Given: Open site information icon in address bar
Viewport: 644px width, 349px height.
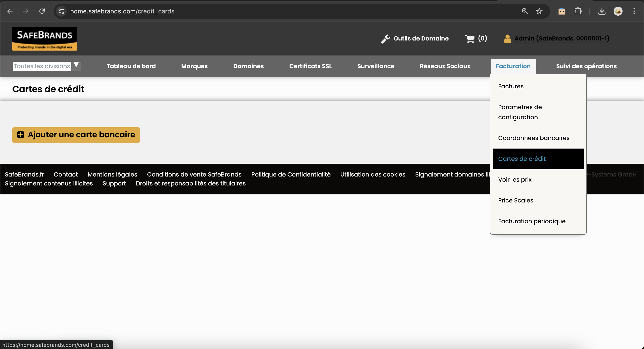Looking at the screenshot, I should tap(61, 11).
